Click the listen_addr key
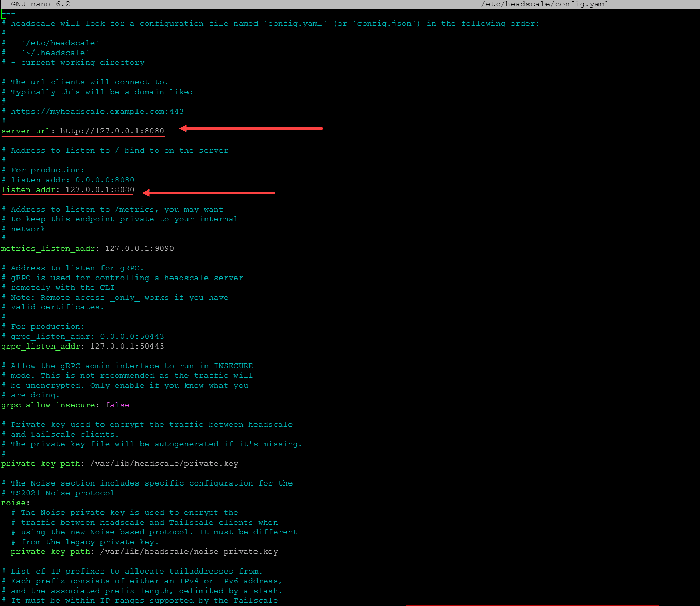 point(29,189)
